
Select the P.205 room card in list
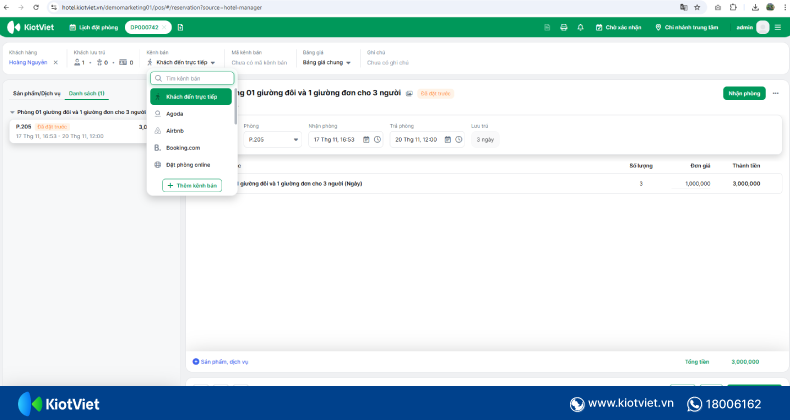coord(79,131)
